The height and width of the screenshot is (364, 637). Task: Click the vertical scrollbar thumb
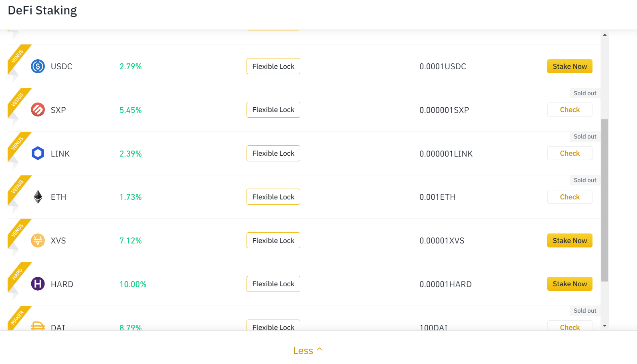tap(605, 200)
